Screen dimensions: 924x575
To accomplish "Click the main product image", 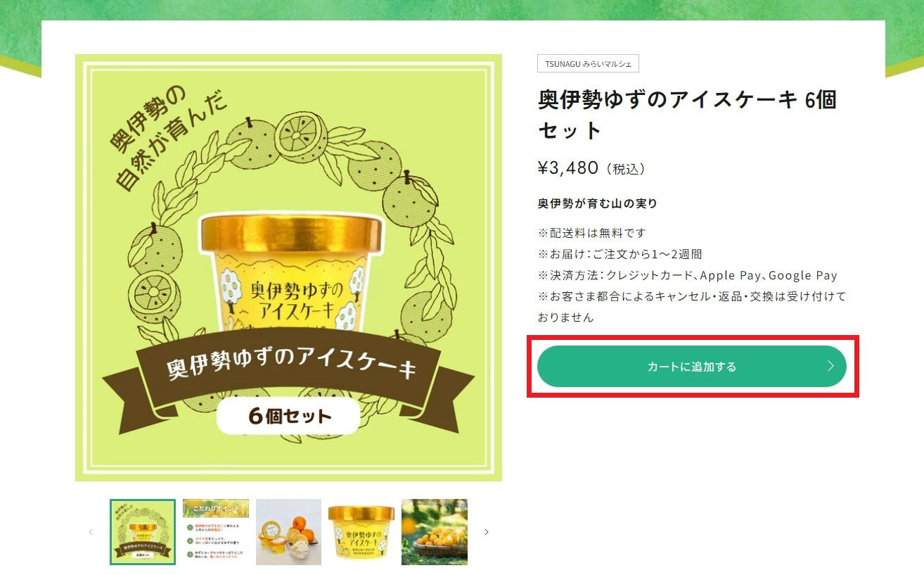I will [x=288, y=267].
